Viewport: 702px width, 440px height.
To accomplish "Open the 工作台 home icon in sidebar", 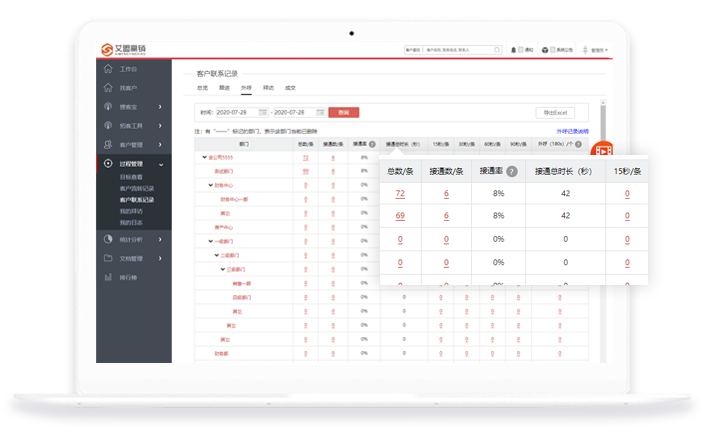I will (x=109, y=69).
